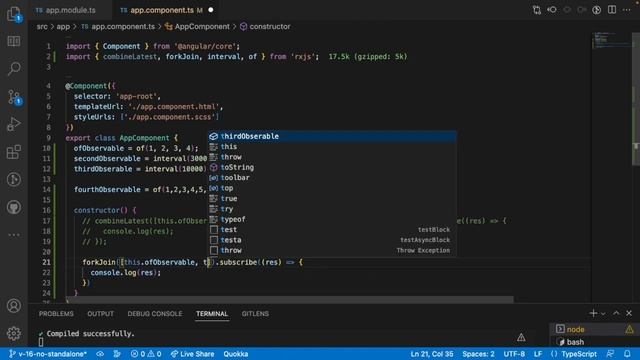
Task: Click the 'app' breadcrumb segment
Action: [x=63, y=27]
